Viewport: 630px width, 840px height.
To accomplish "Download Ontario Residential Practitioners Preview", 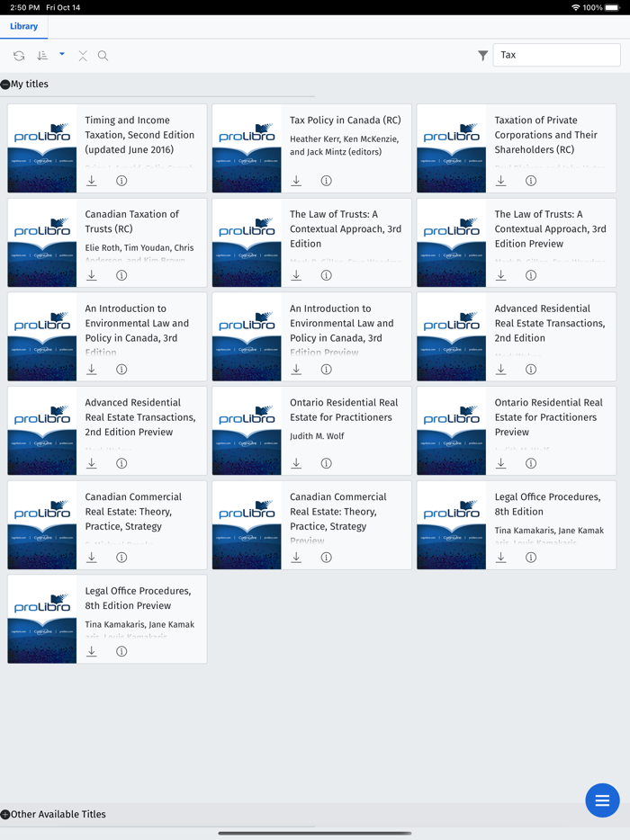I will click(500, 463).
